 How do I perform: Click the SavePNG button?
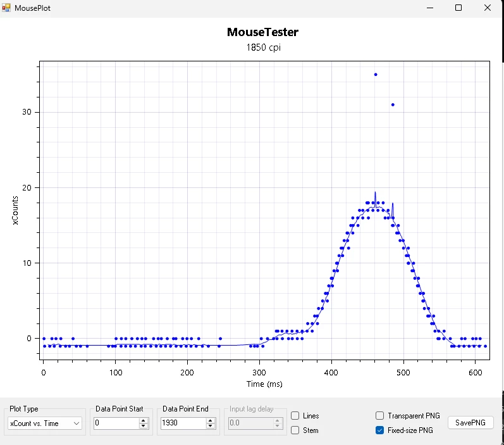[x=470, y=422]
